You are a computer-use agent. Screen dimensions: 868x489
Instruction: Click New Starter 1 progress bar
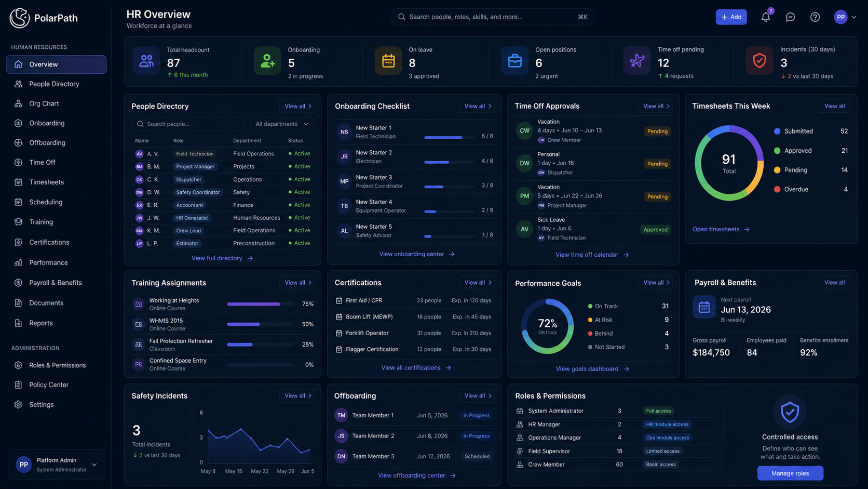(449, 137)
